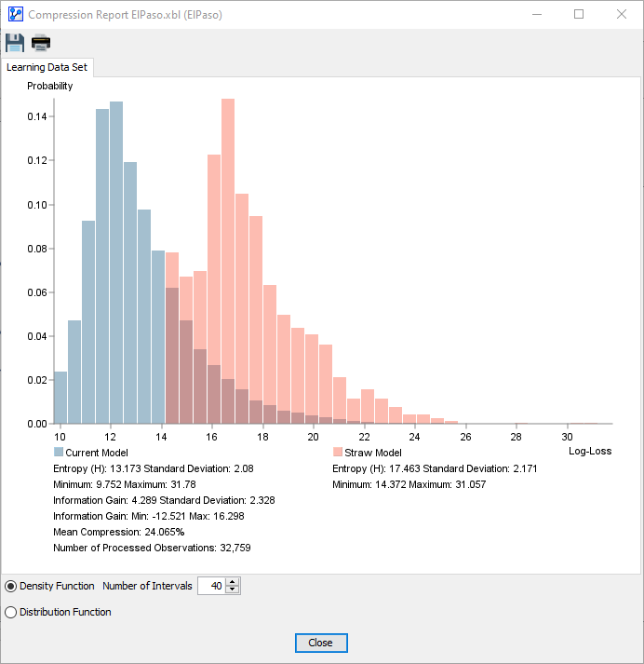Click the Number of Intervals input field
Viewport: 644px width, 664px height.
[x=212, y=586]
